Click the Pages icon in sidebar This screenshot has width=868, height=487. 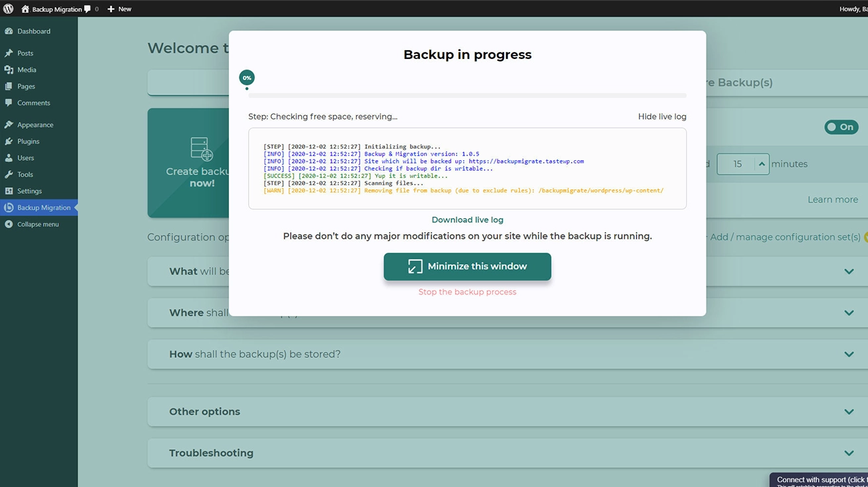tap(9, 86)
